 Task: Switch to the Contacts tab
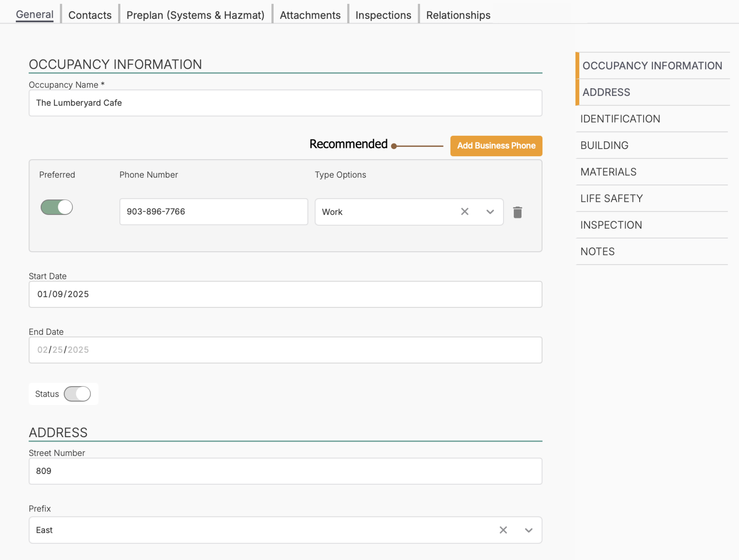click(90, 15)
